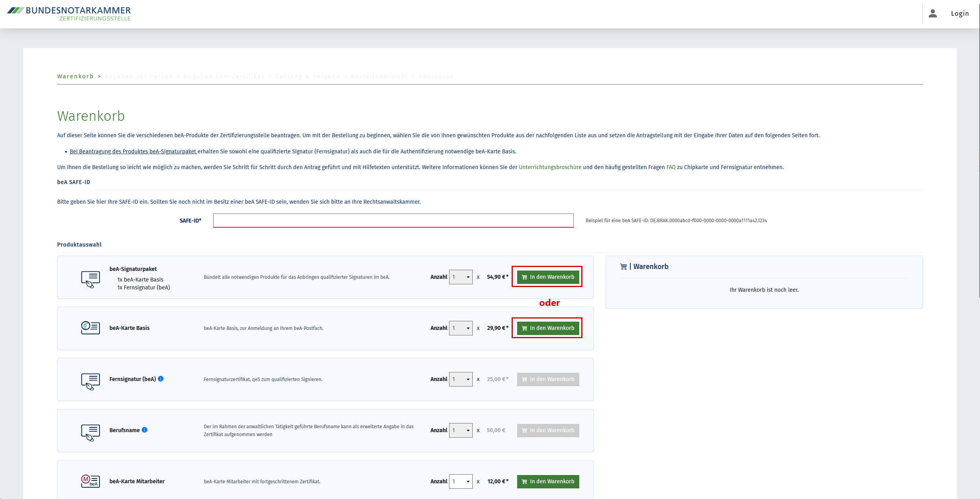Open Anzahl dropdown for beA-Signaturpaket
The image size is (980, 499).
(461, 277)
